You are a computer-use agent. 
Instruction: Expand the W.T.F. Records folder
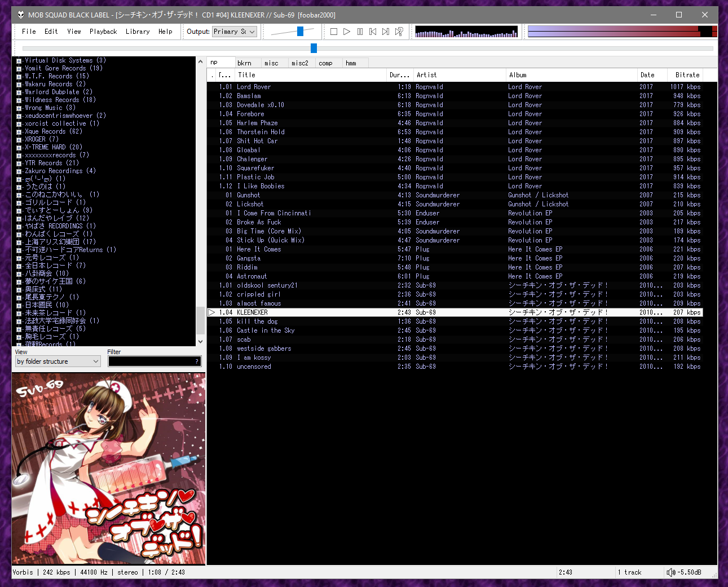(x=19, y=77)
